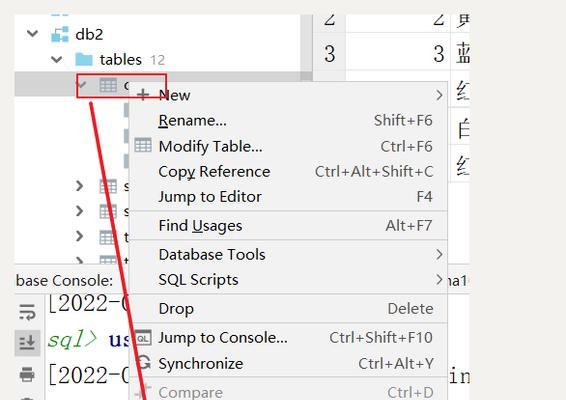566x400 pixels.
Task: Click the Jump to Console QL icon
Action: tap(143, 338)
